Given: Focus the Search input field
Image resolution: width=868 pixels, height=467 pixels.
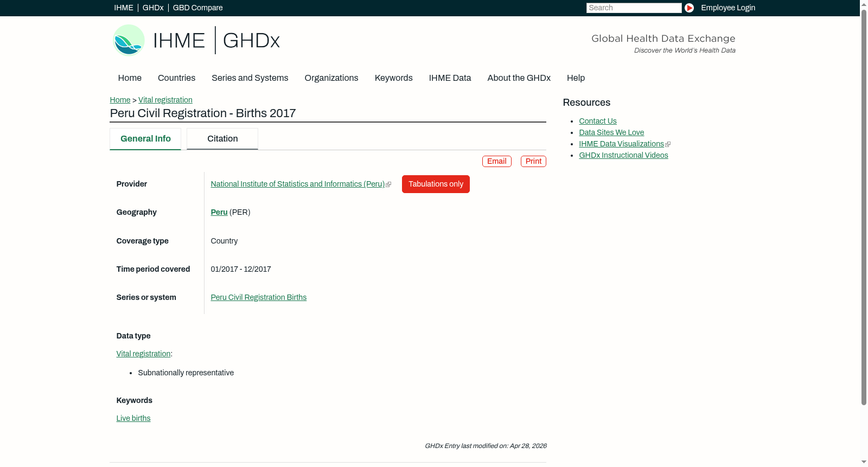Looking at the screenshot, I should point(634,8).
